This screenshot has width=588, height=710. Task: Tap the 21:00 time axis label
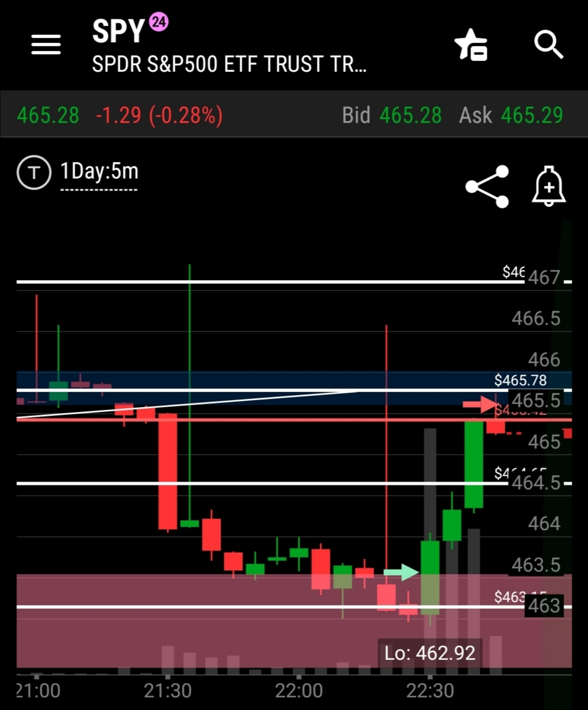tap(38, 690)
